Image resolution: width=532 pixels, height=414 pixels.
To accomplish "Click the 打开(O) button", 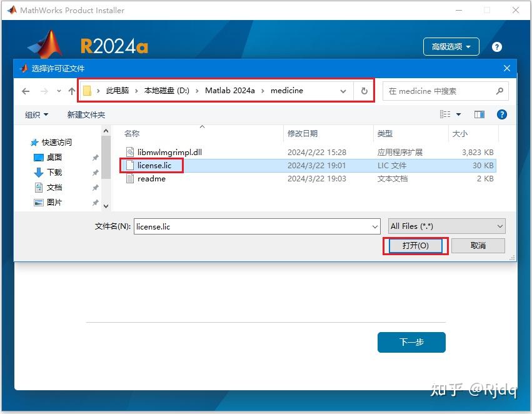I will point(414,245).
